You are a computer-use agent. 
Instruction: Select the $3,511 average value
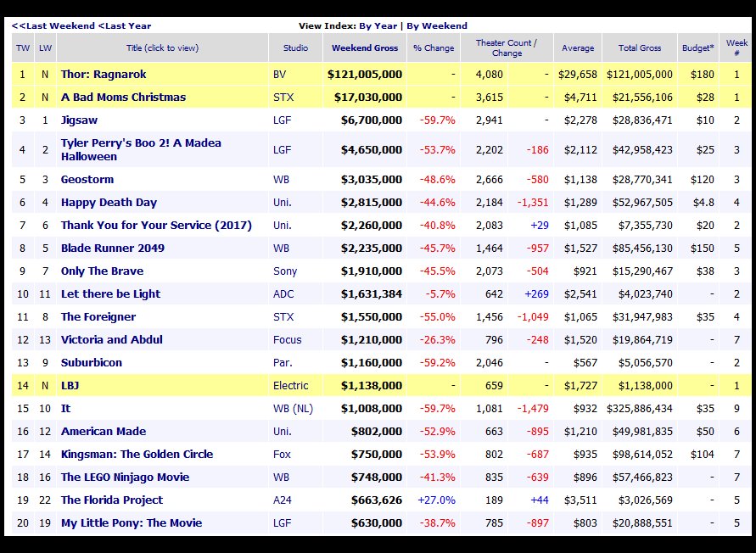pyautogui.click(x=580, y=500)
